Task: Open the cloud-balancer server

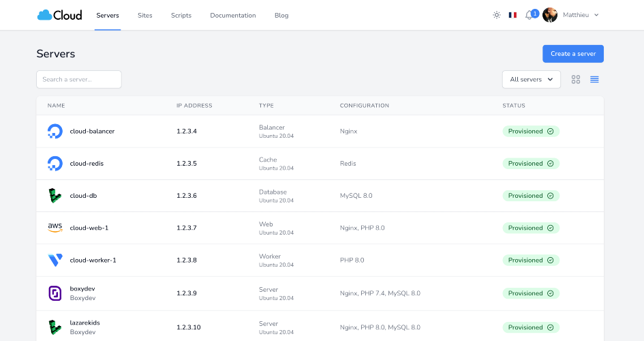Action: click(92, 132)
